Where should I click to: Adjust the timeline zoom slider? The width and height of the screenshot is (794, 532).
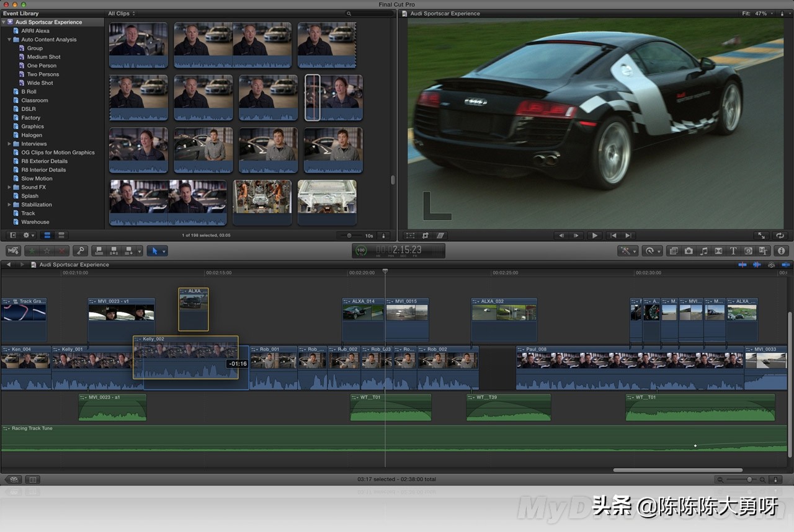pos(749,479)
